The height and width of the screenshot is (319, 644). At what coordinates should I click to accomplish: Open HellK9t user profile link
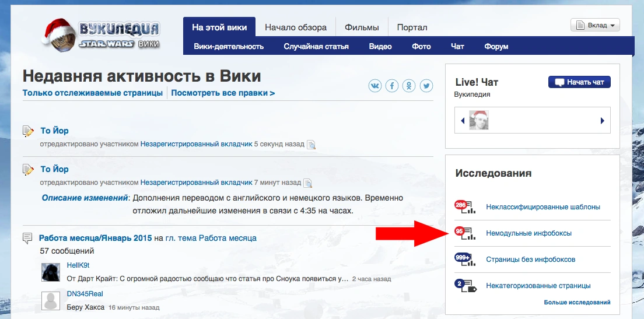(x=78, y=265)
